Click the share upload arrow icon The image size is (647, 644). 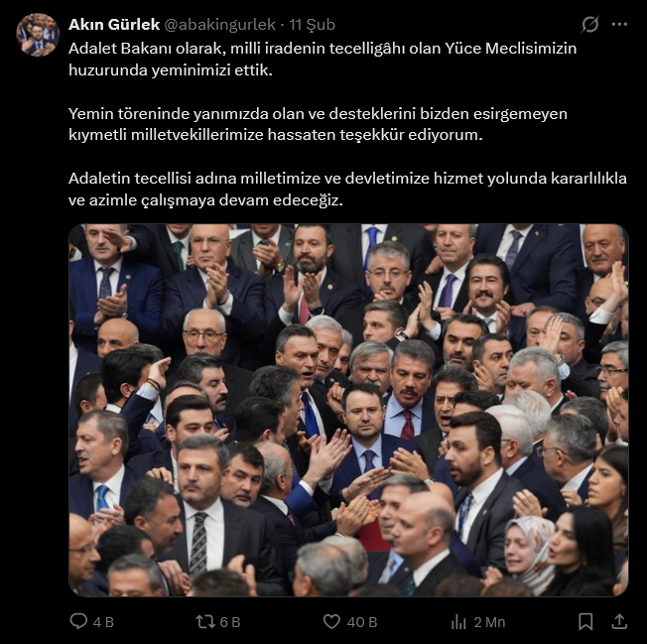(619, 621)
